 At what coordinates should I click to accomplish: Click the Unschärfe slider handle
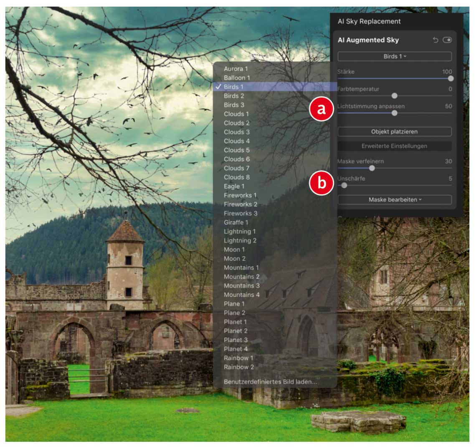344,185
